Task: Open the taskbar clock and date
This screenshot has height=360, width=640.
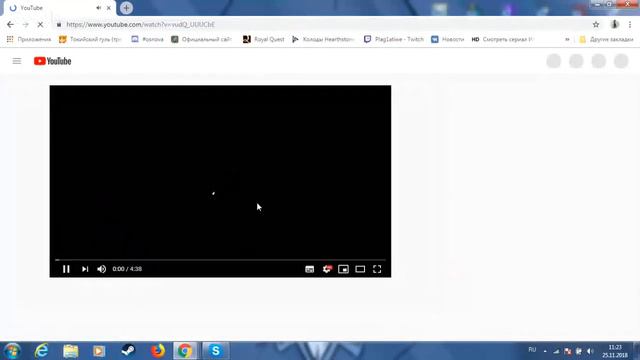Action: tap(615, 351)
